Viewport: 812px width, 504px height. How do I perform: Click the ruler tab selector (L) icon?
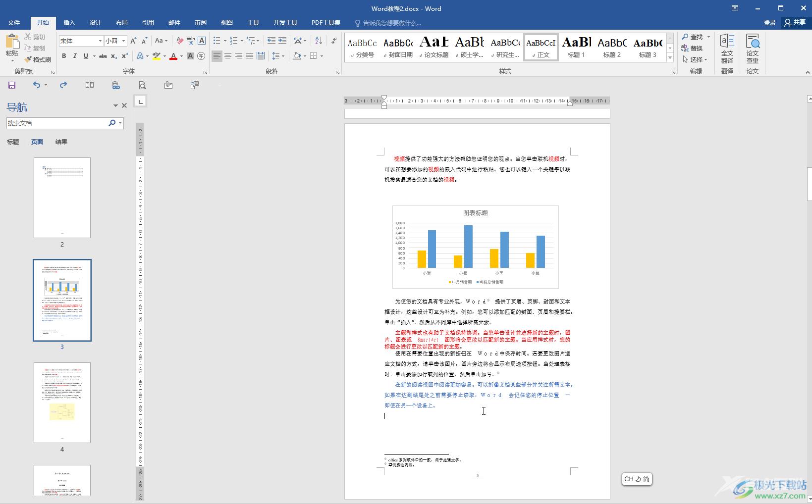point(141,101)
